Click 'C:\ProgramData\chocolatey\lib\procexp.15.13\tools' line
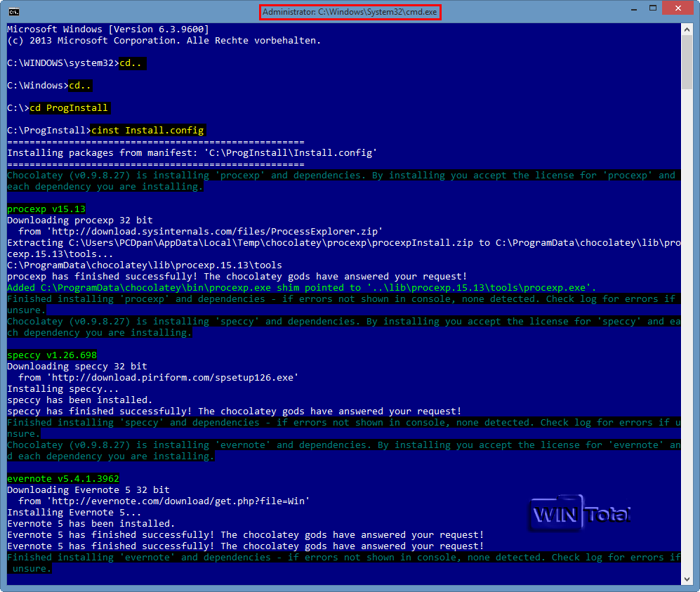The height and width of the screenshot is (592, 700). 145,265
